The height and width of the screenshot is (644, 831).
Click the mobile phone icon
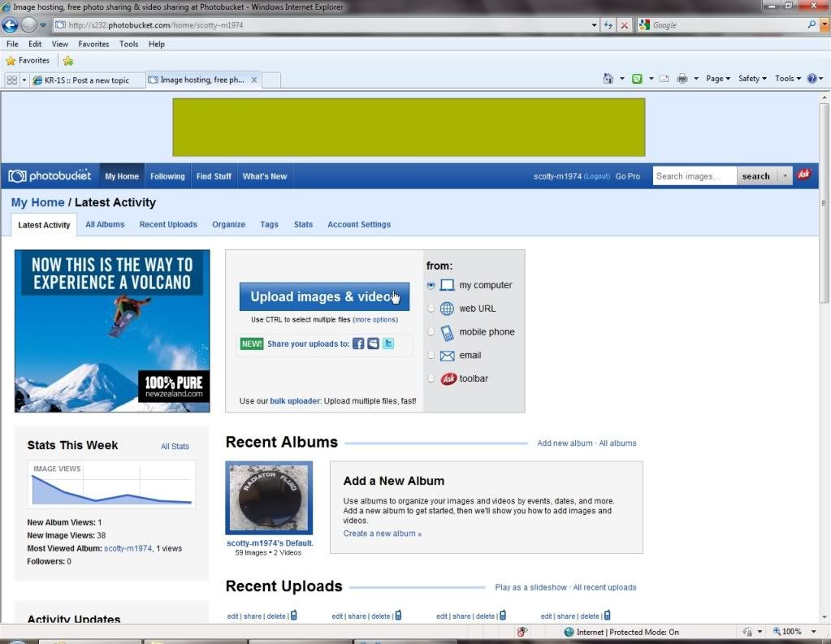coord(448,332)
